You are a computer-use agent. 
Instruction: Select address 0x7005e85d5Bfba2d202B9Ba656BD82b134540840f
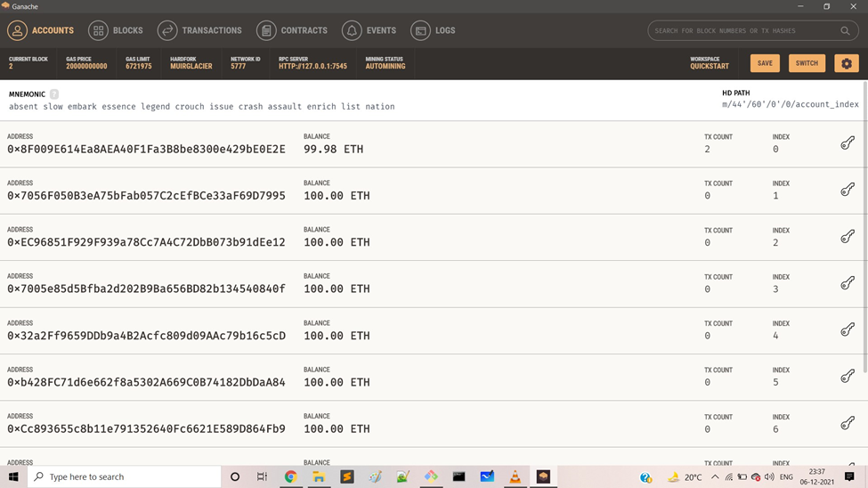pos(146,289)
